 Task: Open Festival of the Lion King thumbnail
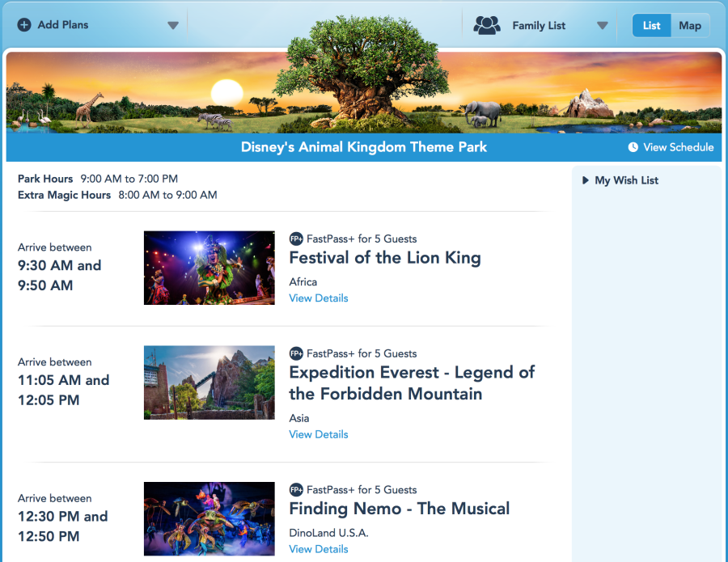210,268
